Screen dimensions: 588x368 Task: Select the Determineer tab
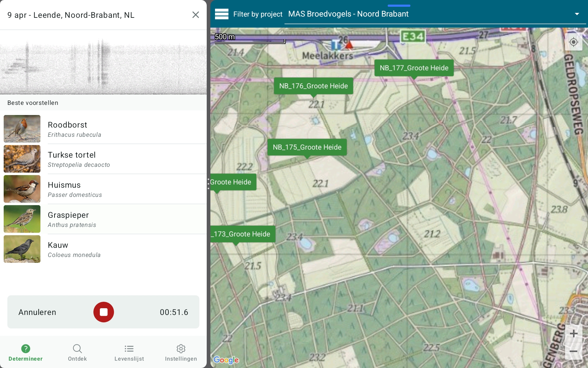(x=26, y=352)
